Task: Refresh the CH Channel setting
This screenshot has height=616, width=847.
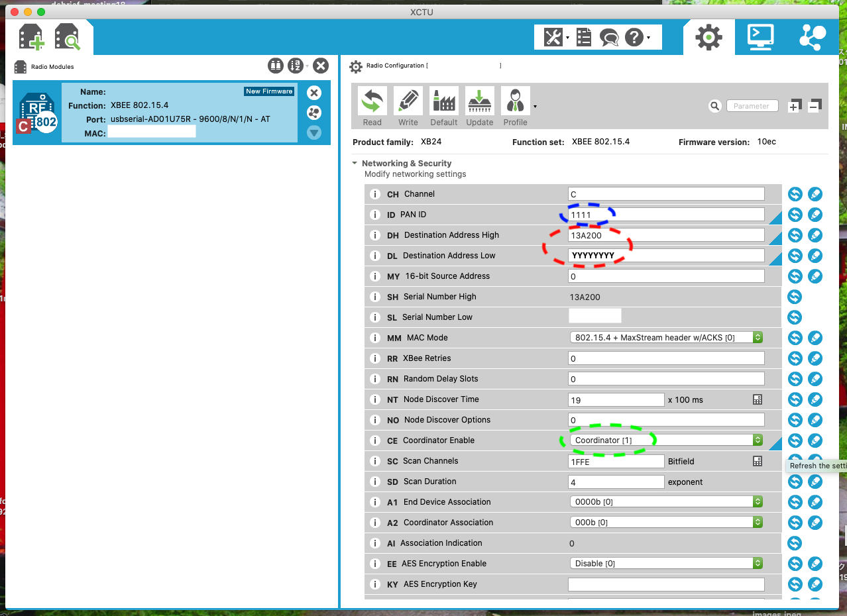Action: pyautogui.click(x=795, y=194)
